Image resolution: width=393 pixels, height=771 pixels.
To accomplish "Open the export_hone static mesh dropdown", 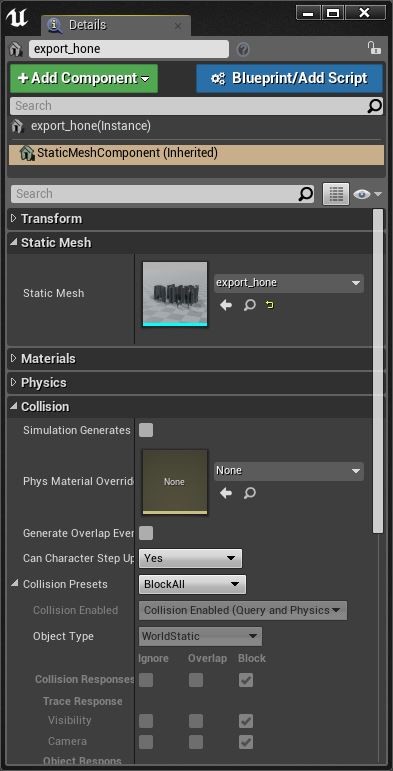I will (289, 283).
